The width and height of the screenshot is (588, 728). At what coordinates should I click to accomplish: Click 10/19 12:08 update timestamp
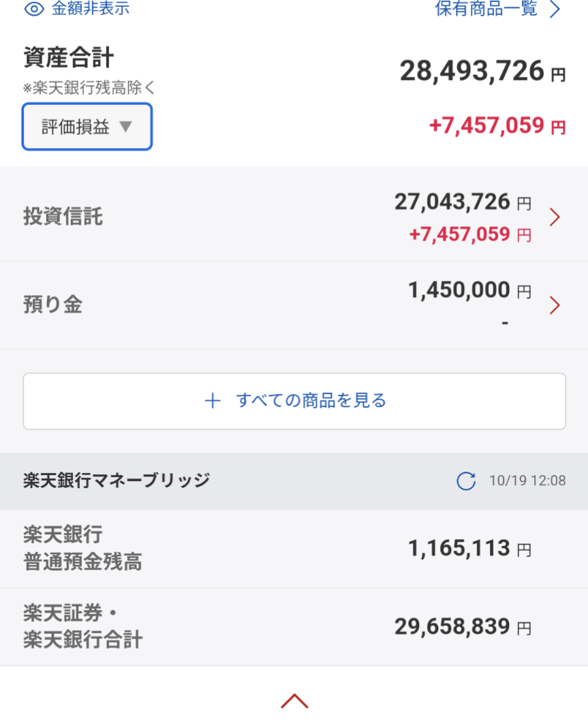click(527, 481)
